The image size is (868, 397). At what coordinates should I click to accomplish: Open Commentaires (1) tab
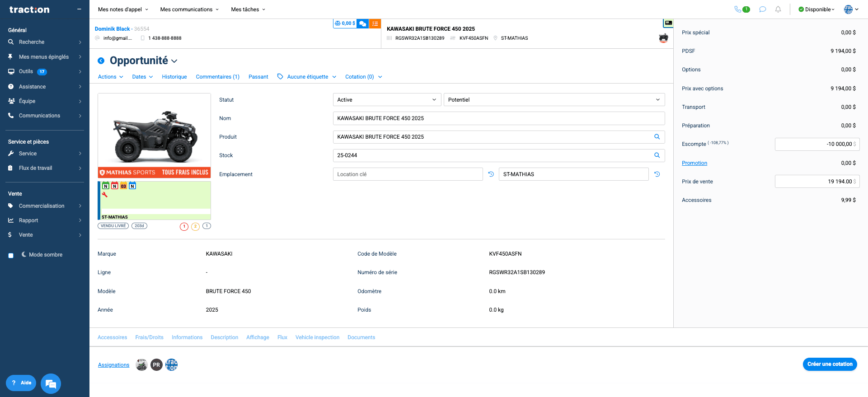point(218,77)
